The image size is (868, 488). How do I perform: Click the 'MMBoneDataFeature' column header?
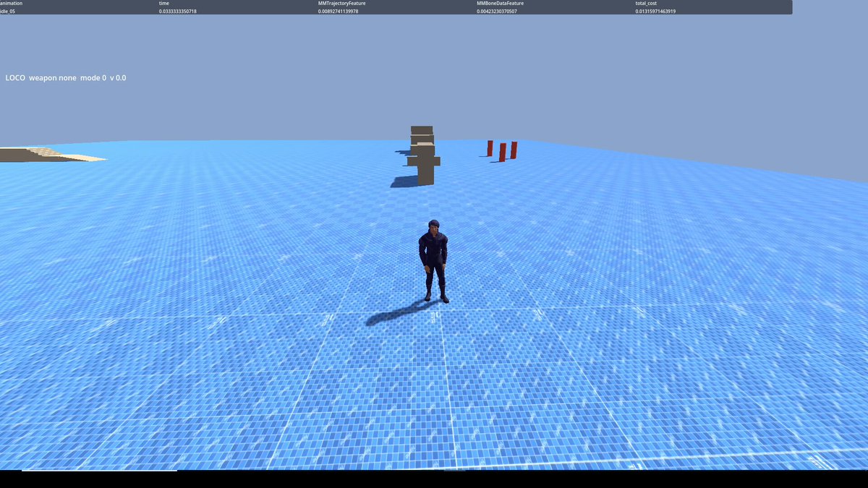click(500, 4)
